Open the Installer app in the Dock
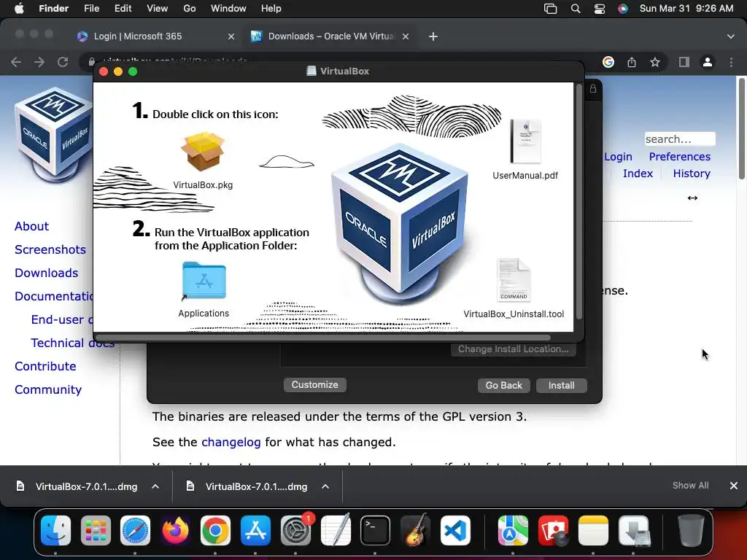The width and height of the screenshot is (747, 560). click(633, 530)
